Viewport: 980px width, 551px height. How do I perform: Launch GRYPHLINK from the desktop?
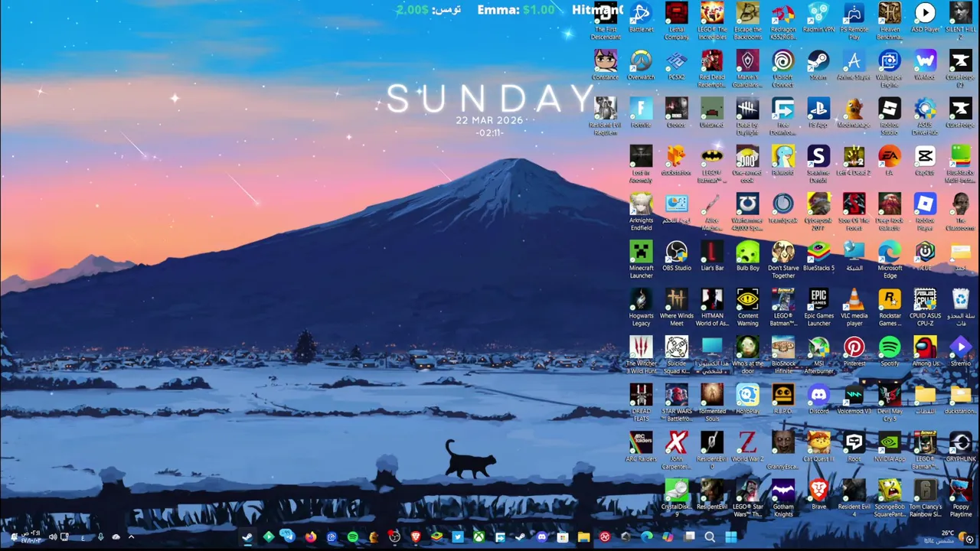[x=960, y=447]
